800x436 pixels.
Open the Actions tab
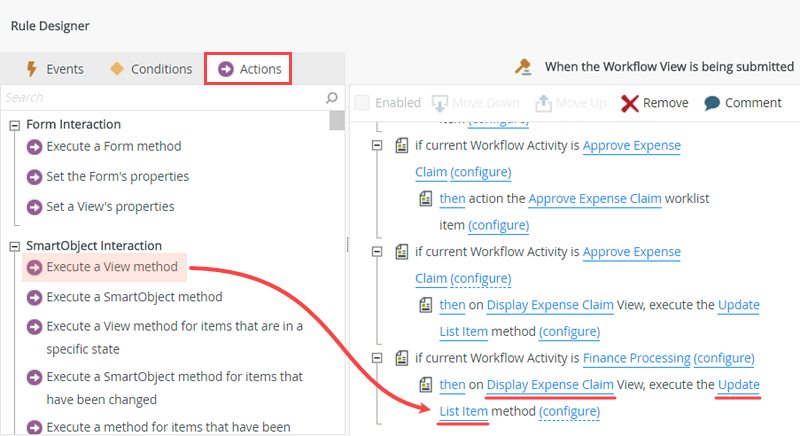point(248,69)
